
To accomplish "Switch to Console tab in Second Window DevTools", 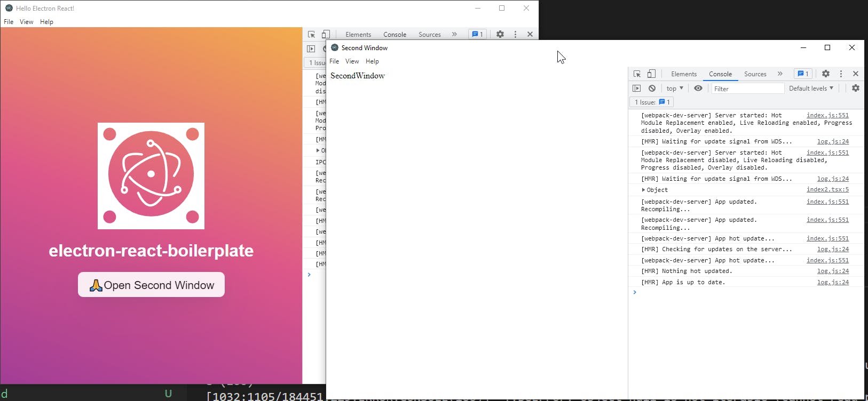I will (x=720, y=74).
